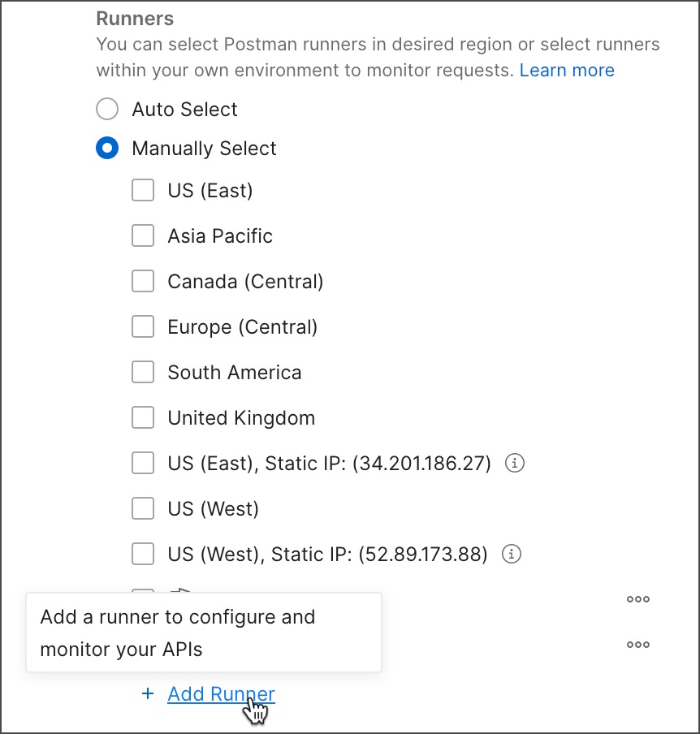Check the Canada (Central) runner

pyautogui.click(x=142, y=281)
